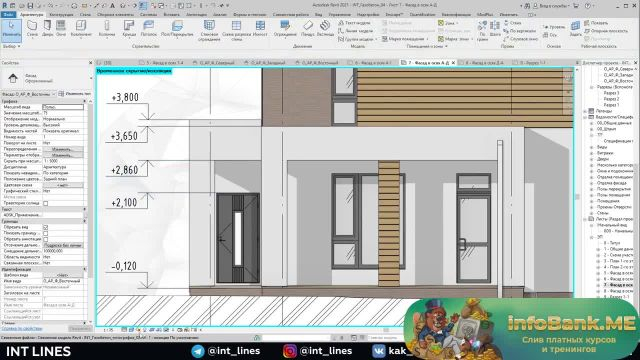Image resolution: width=640 pixels, height=360 pixels.
Task: Uncheck the Обрезать вид checkbox
Action: coord(45,227)
